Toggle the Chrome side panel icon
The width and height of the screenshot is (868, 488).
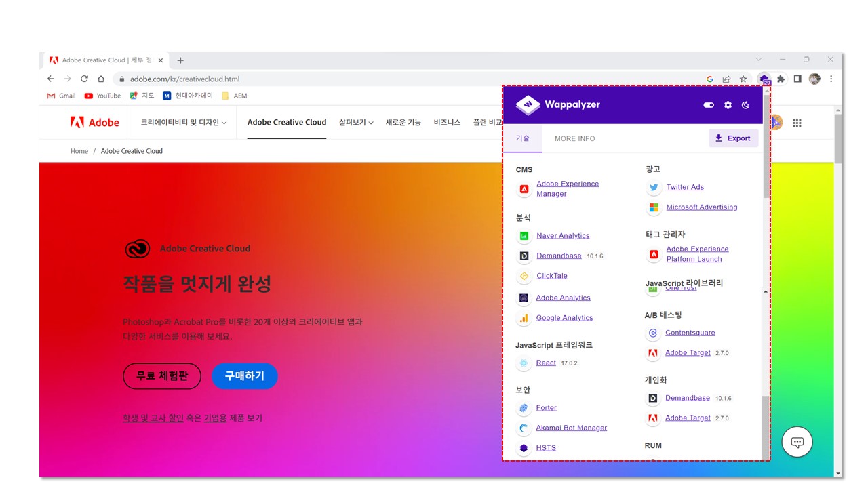[x=797, y=79]
